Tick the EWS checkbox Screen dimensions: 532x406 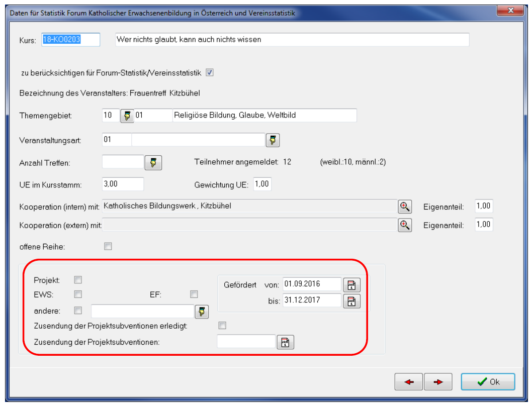pos(78,294)
